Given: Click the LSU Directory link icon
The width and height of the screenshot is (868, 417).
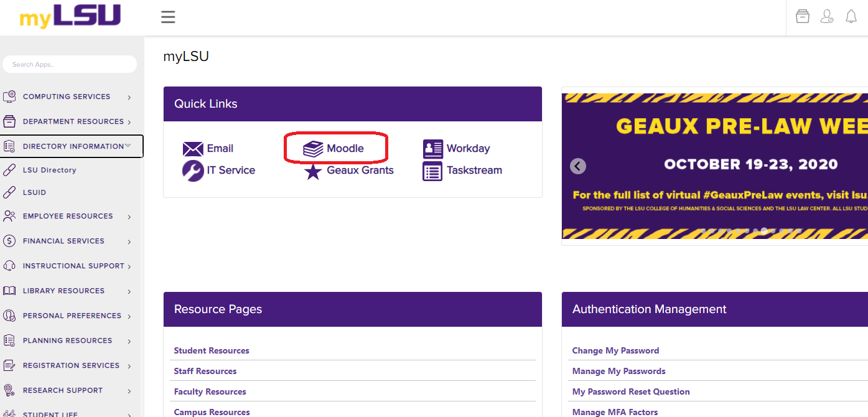Looking at the screenshot, I should (x=9, y=169).
